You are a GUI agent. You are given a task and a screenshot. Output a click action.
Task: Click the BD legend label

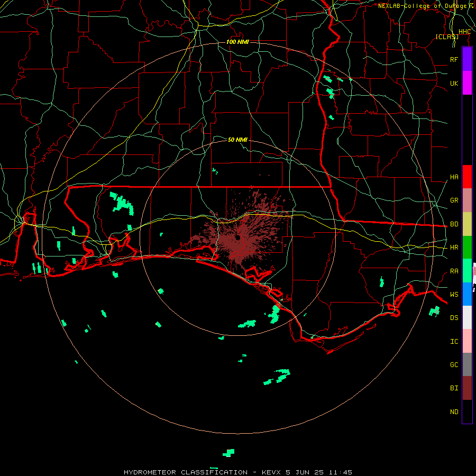click(x=454, y=224)
